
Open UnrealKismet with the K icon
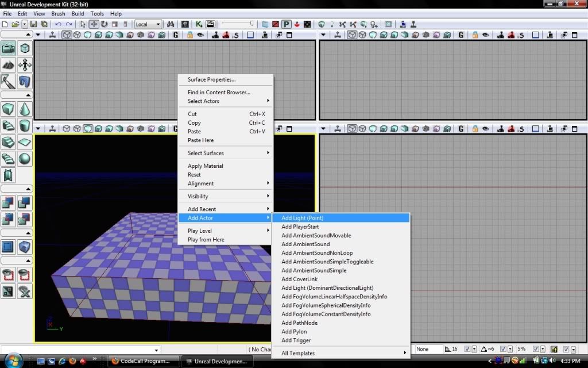tap(199, 24)
